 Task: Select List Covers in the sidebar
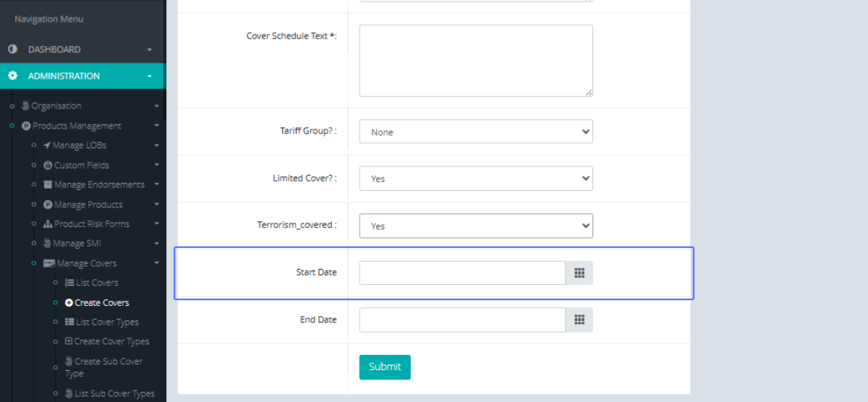[x=96, y=283]
